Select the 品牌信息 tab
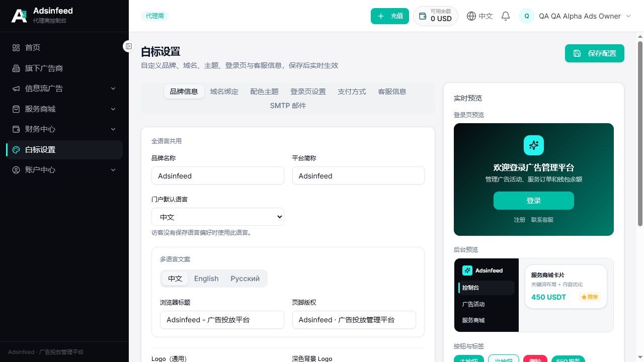Viewport: 644px width, 362px height. (x=184, y=92)
